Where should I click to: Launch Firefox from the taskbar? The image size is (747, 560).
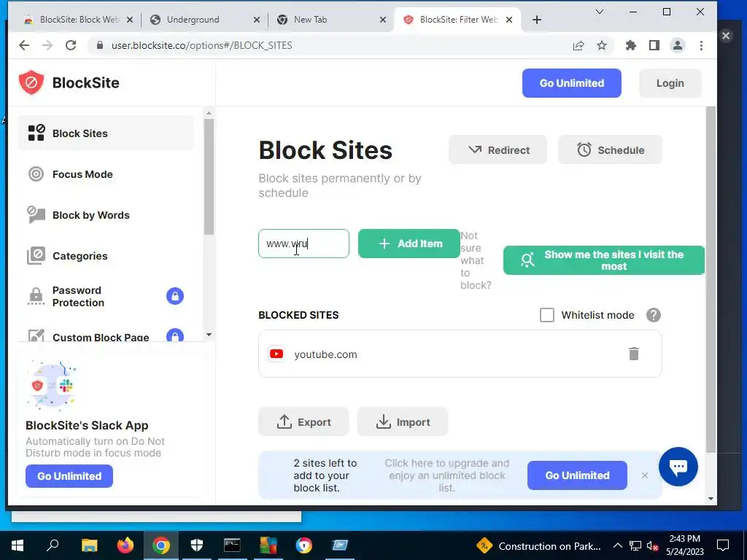coord(125,545)
